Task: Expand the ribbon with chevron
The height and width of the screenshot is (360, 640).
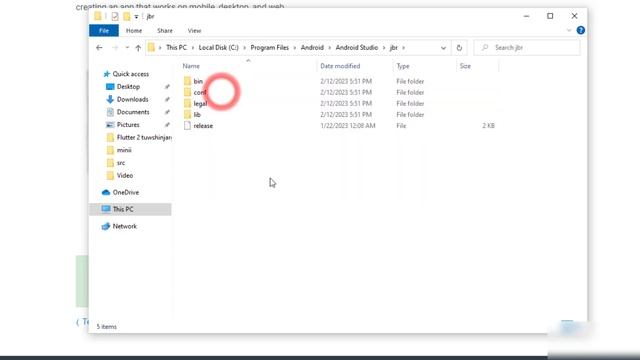Action: point(569,30)
